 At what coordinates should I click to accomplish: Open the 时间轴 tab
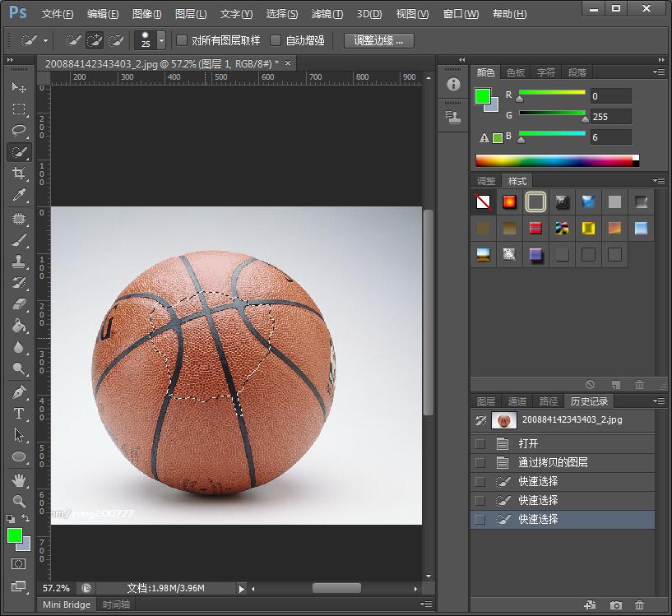[x=116, y=604]
